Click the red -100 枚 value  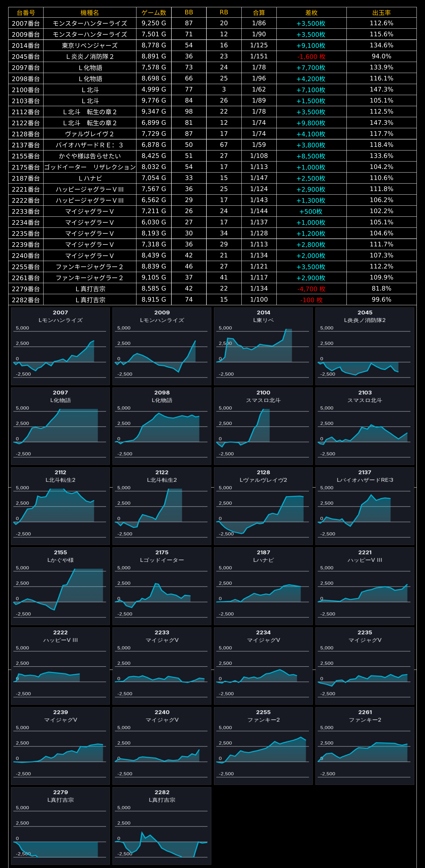[311, 300]
